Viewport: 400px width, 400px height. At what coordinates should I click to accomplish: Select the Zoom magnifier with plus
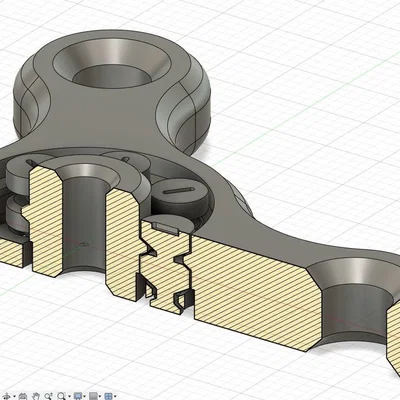click(49, 396)
